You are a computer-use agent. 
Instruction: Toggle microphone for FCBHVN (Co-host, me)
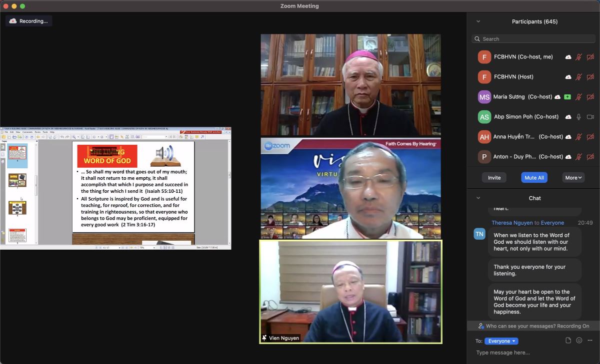pos(579,57)
